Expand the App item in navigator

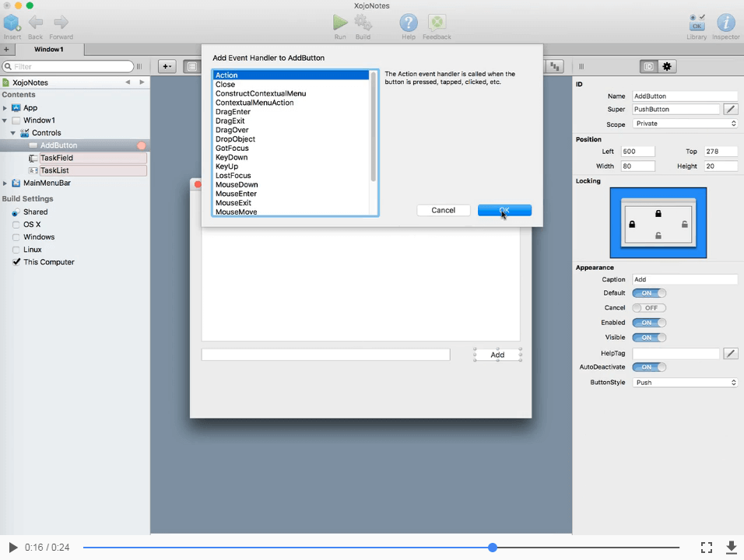coord(5,108)
